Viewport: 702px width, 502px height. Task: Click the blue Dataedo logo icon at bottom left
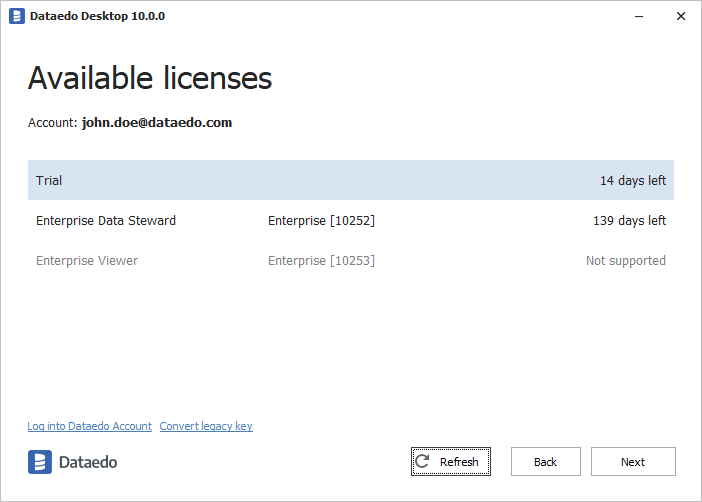(x=40, y=462)
